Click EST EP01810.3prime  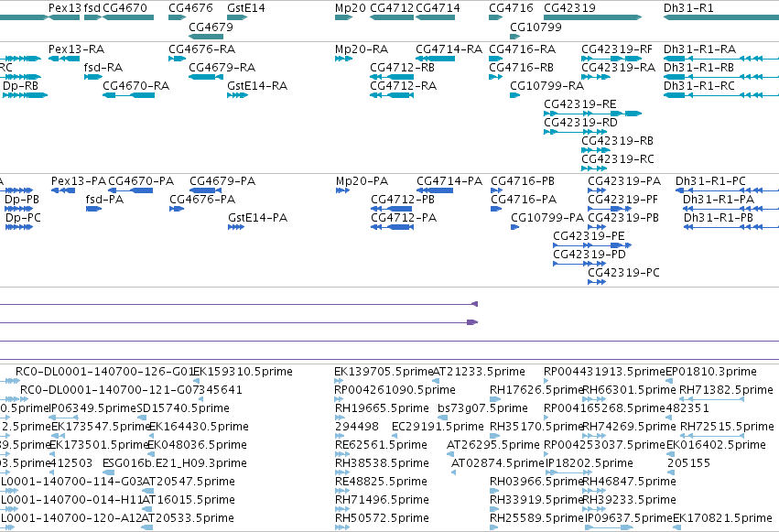(669, 381)
